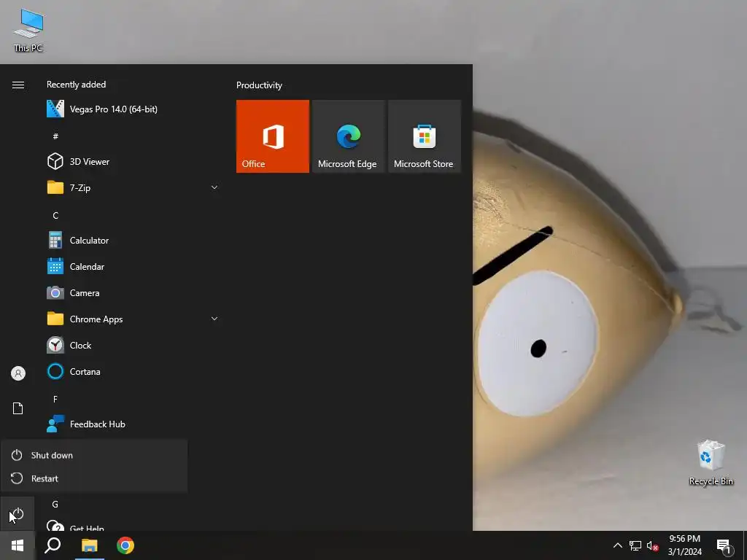Open Vegas Pro 14.0 from recently added
The height and width of the screenshot is (560, 747).
(133, 109)
